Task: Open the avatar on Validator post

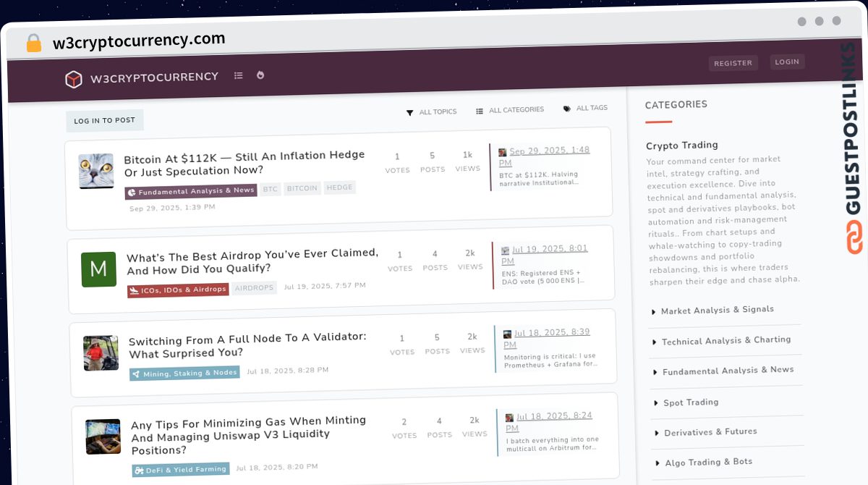Action: 101,353
